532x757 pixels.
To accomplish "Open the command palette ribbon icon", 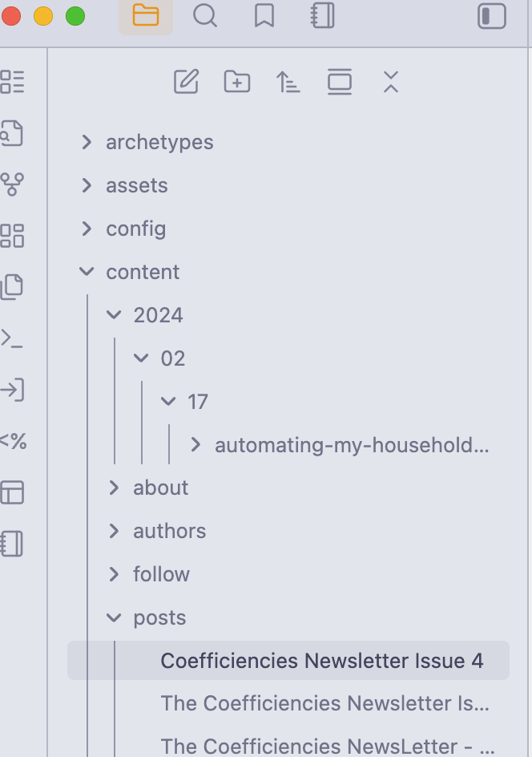I will (x=11, y=338).
